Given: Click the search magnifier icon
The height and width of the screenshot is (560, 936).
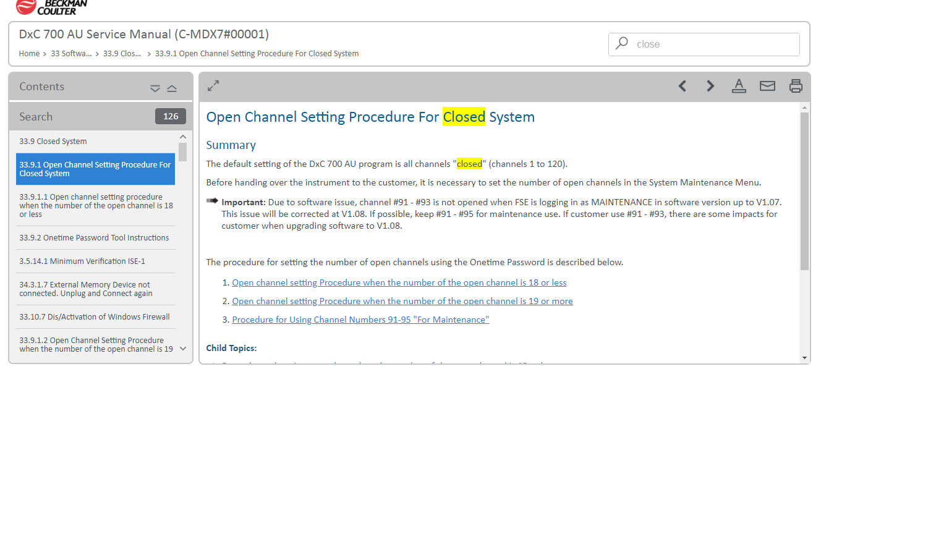Looking at the screenshot, I should click(622, 43).
